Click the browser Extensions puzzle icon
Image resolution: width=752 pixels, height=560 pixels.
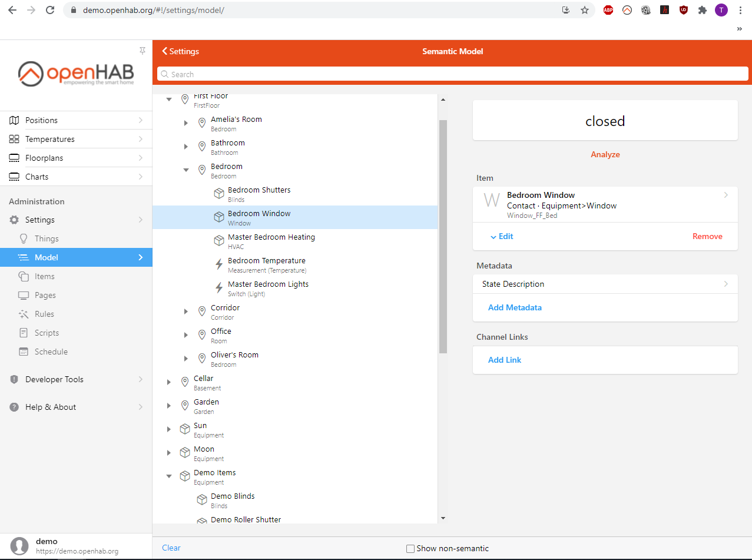[702, 10]
